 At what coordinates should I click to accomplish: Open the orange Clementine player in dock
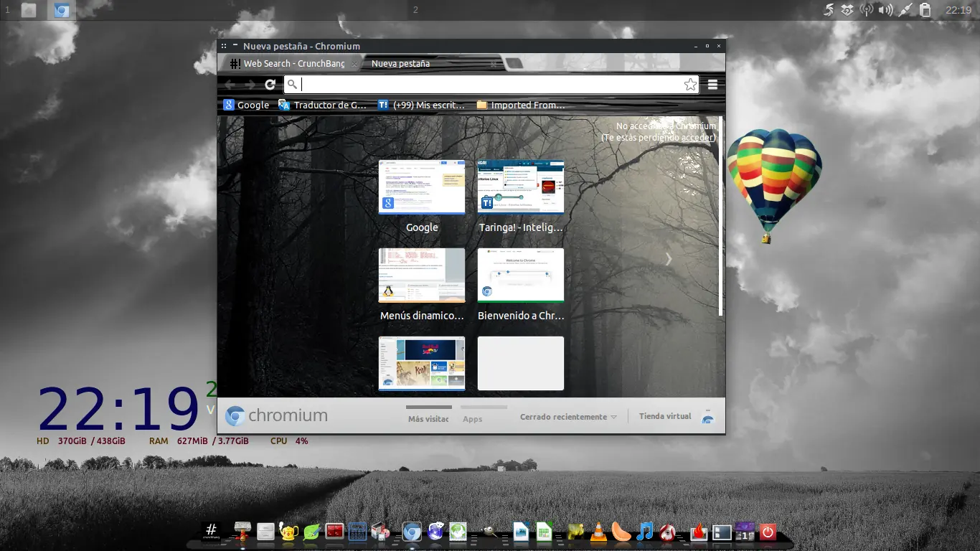pos(621,532)
